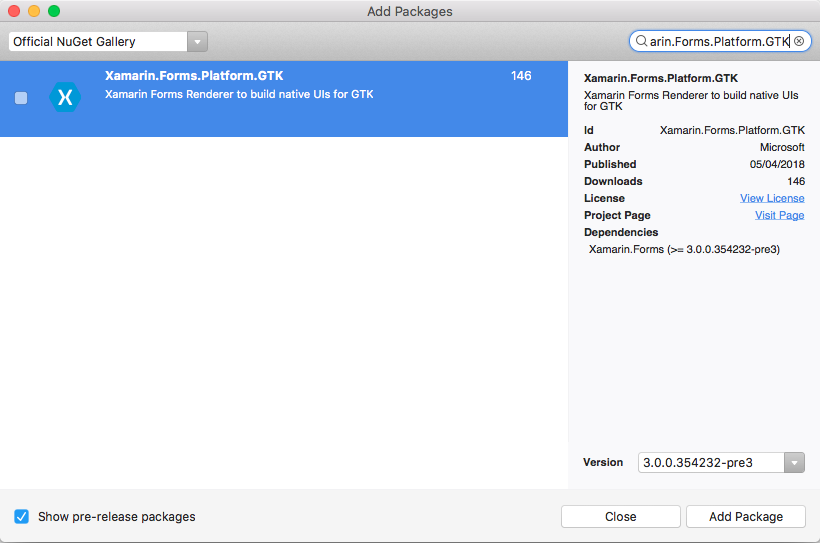Click the View License link
The width and height of the screenshot is (820, 543).
click(772, 198)
